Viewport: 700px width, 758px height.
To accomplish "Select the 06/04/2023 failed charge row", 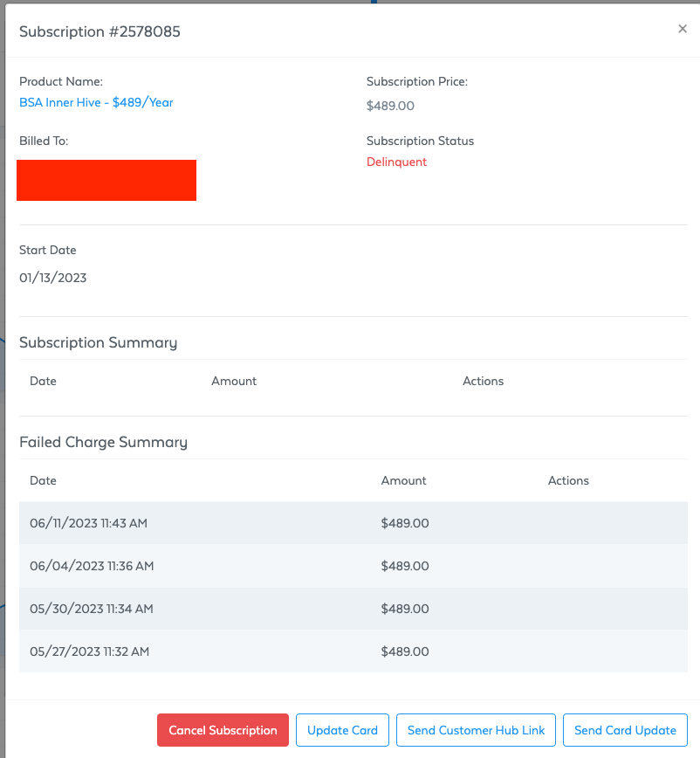I will (x=349, y=566).
